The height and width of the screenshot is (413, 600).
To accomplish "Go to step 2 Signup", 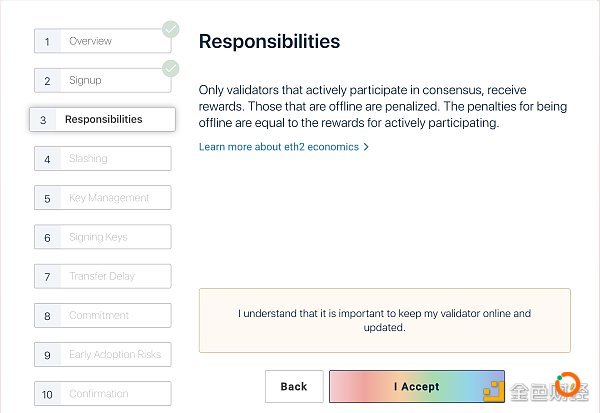I will pyautogui.click(x=103, y=80).
